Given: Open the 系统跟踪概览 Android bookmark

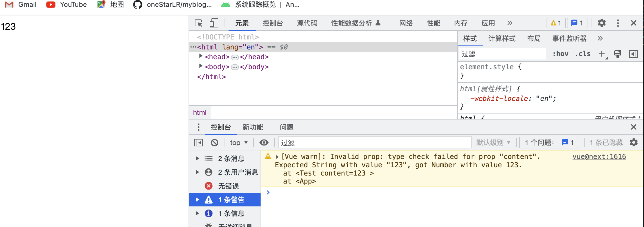Looking at the screenshot, I should tap(260, 5).
